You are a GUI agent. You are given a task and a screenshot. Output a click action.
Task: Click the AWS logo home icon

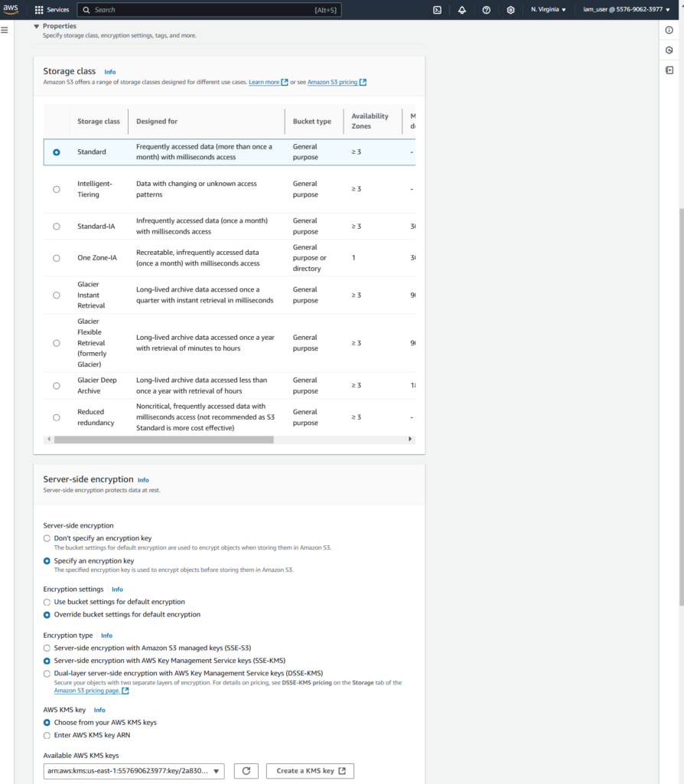(x=11, y=9)
